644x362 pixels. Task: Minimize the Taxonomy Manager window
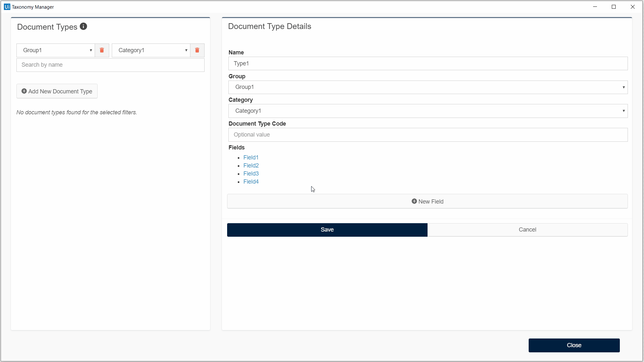(x=595, y=7)
